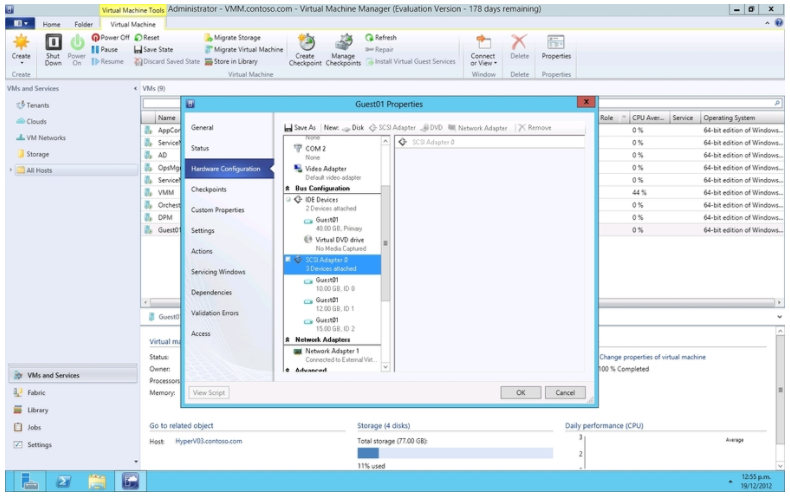
Task: Open the Status properties page
Action: (x=200, y=148)
